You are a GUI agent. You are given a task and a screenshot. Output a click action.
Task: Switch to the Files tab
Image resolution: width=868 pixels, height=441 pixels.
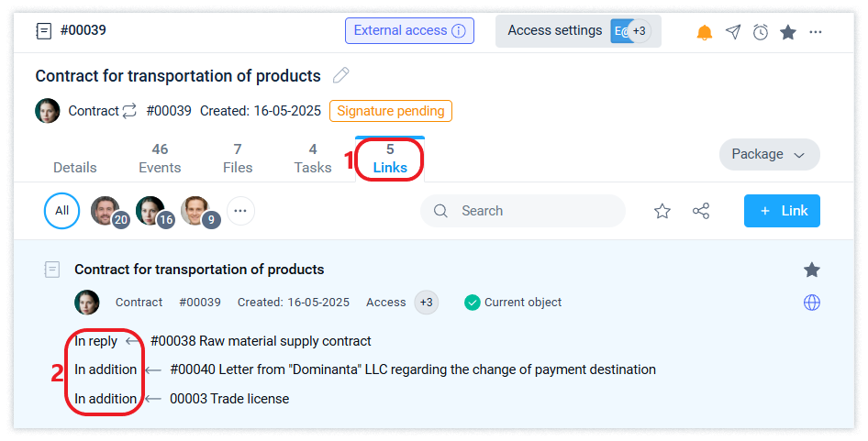click(238, 158)
